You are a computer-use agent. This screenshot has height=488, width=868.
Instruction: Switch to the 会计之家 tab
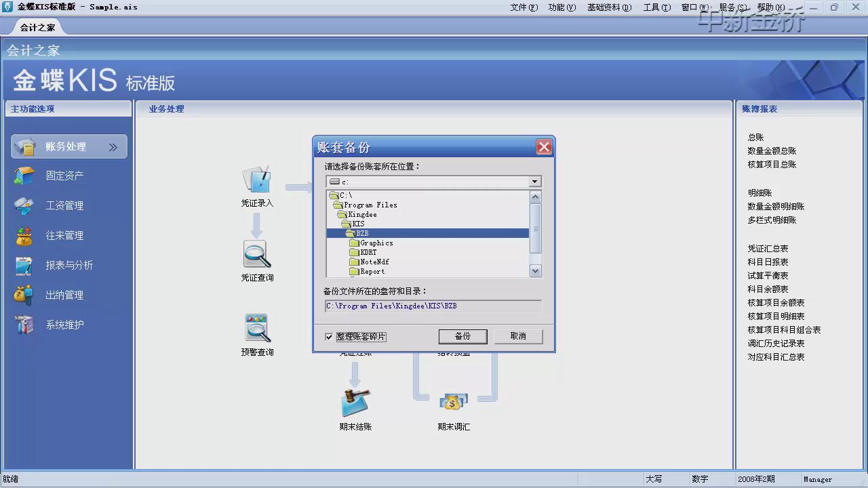(37, 27)
